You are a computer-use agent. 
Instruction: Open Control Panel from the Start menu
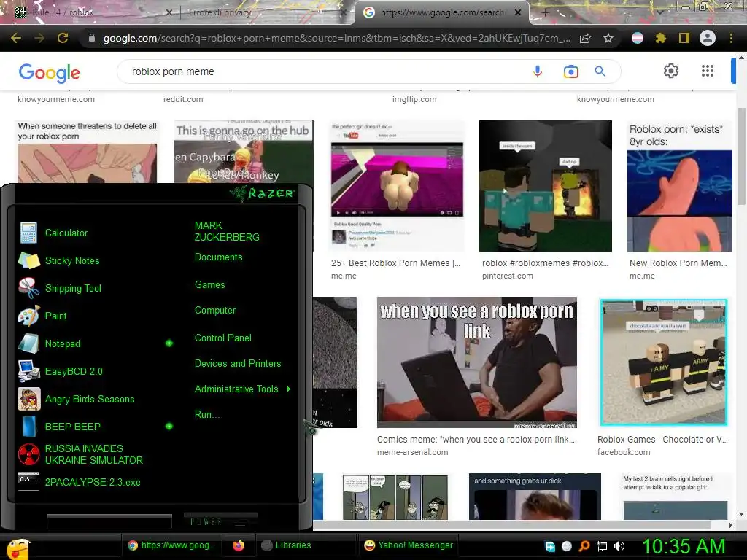(223, 338)
